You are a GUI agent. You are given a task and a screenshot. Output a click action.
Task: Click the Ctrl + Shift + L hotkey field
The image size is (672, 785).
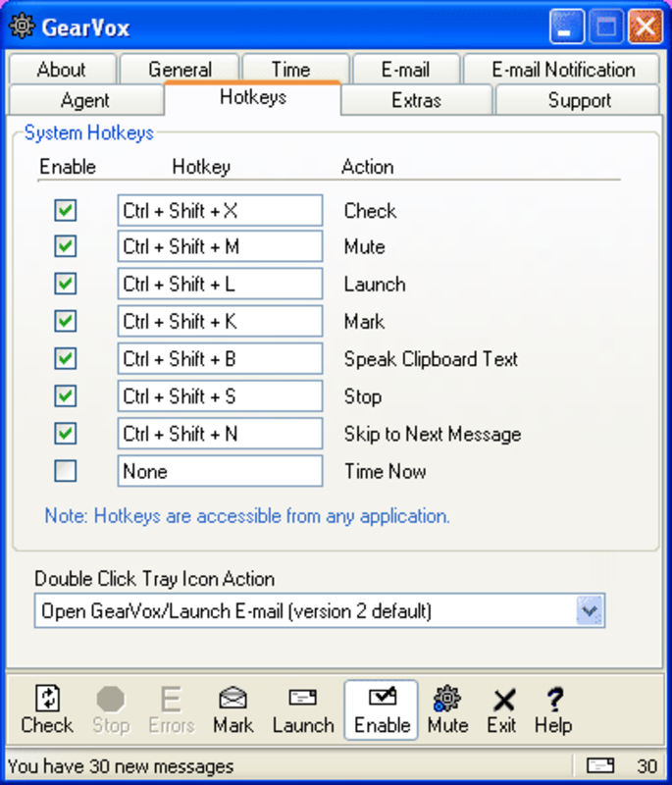pos(220,284)
